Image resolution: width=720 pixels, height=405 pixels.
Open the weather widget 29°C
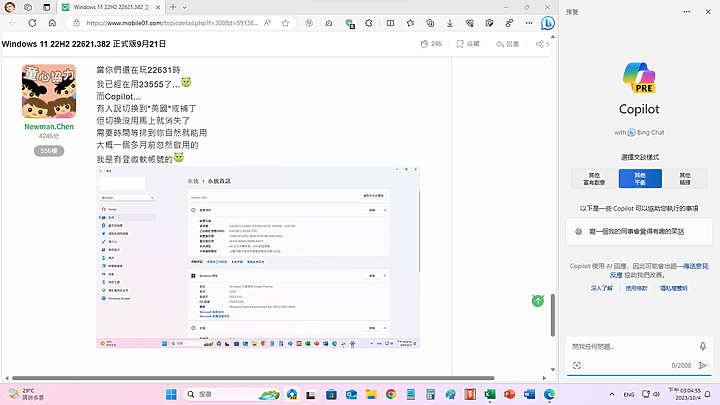point(27,394)
